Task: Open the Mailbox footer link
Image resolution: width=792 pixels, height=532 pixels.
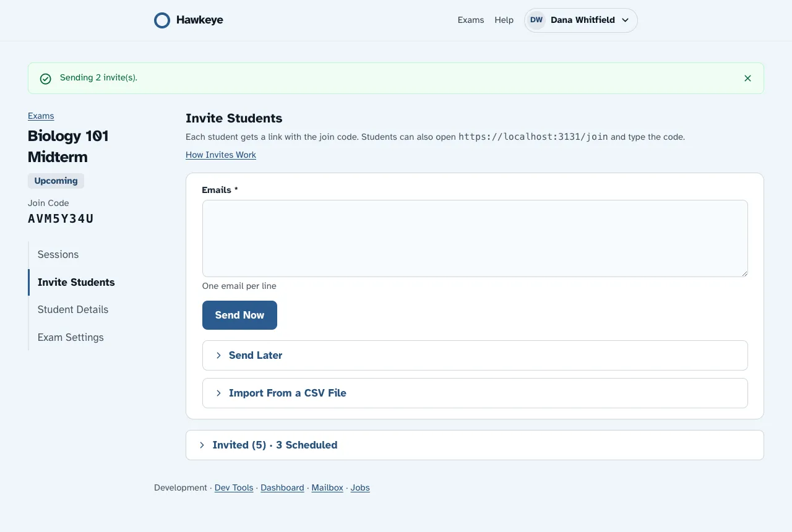Action: click(327, 488)
